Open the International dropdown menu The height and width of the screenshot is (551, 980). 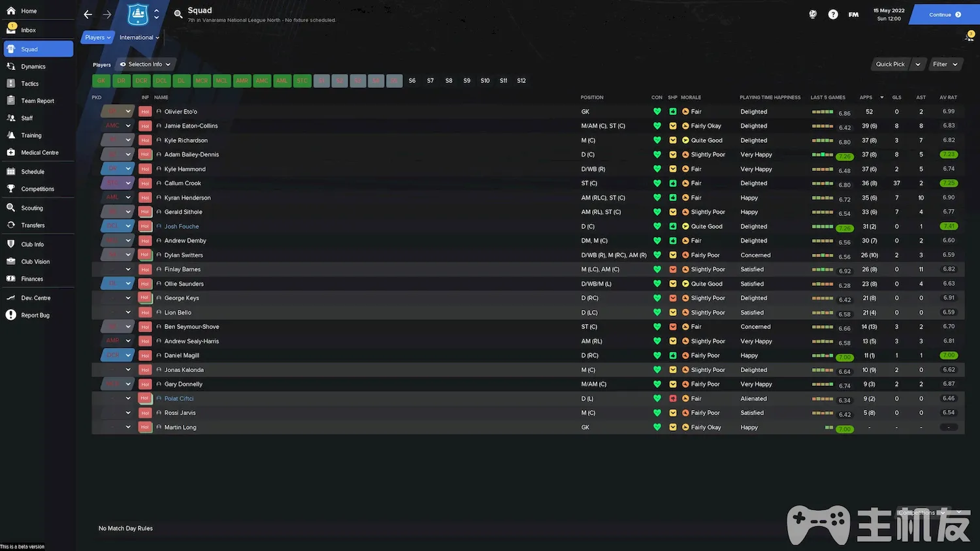pos(139,38)
